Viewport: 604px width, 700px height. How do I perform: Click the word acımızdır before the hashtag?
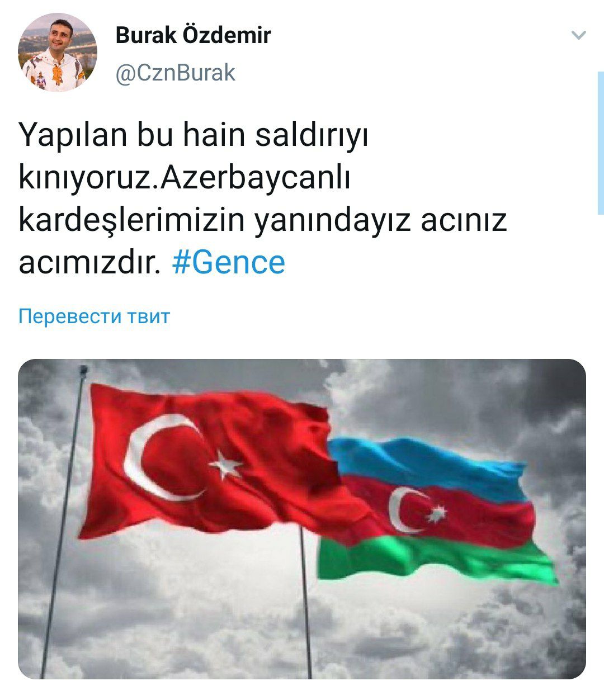89,262
